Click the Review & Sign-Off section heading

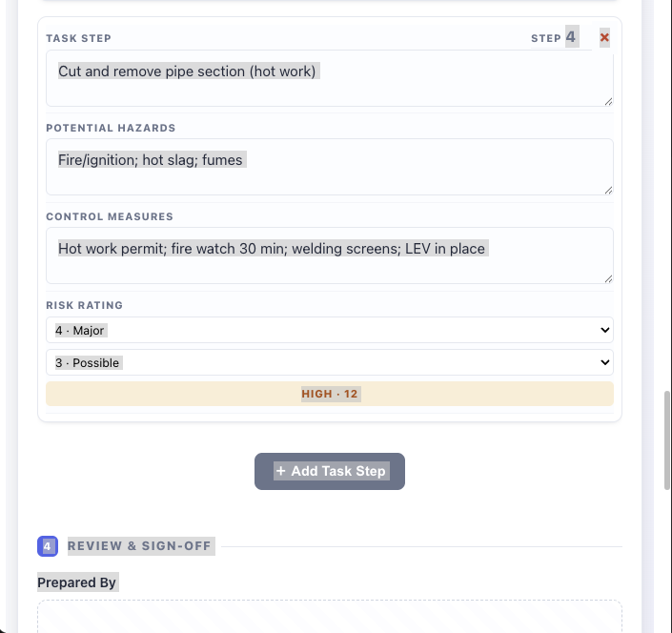tap(139, 546)
